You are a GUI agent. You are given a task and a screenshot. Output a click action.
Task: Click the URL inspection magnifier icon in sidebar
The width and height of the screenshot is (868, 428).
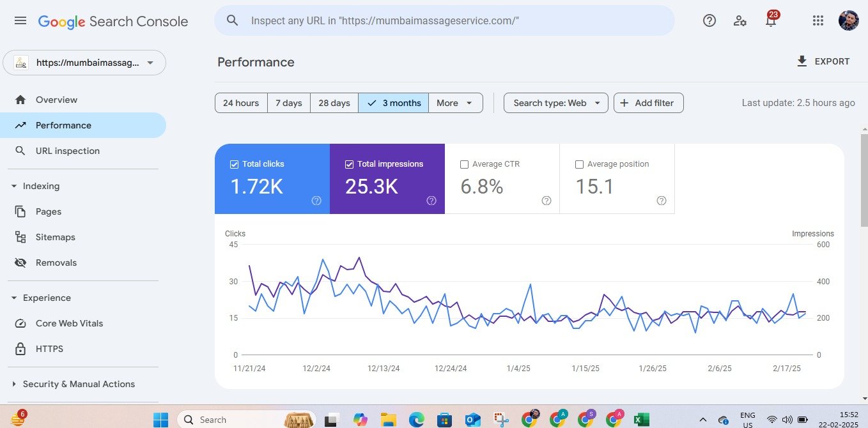click(20, 151)
